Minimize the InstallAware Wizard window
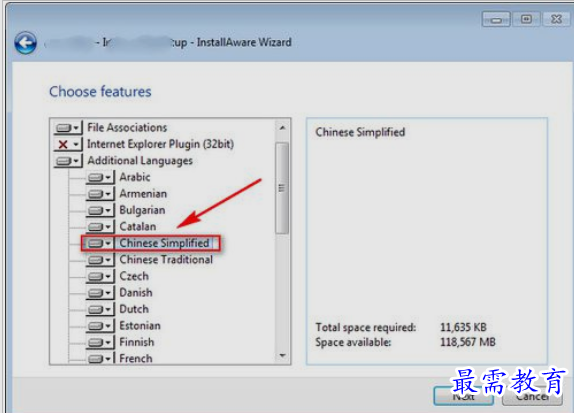574x413 pixels. (496, 19)
